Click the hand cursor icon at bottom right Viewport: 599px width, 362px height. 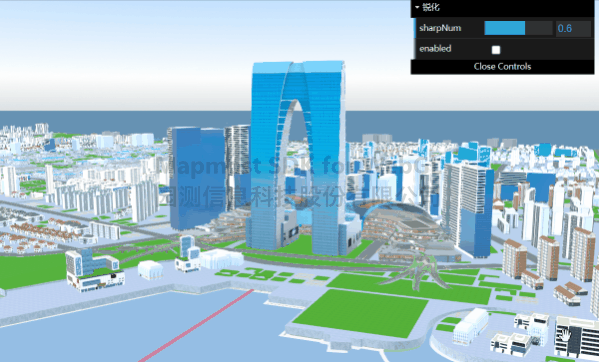[565, 335]
